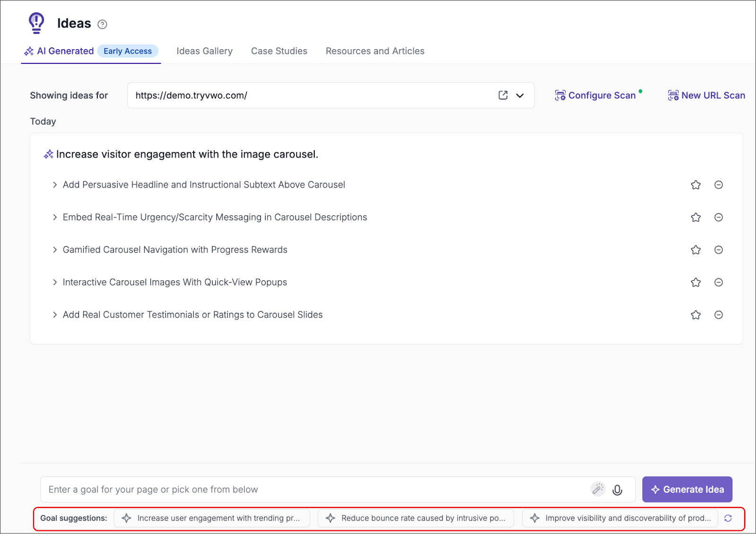Click Increase visitor engagement with the image carousel heading
Viewport: 756px width, 534px height.
[187, 155]
